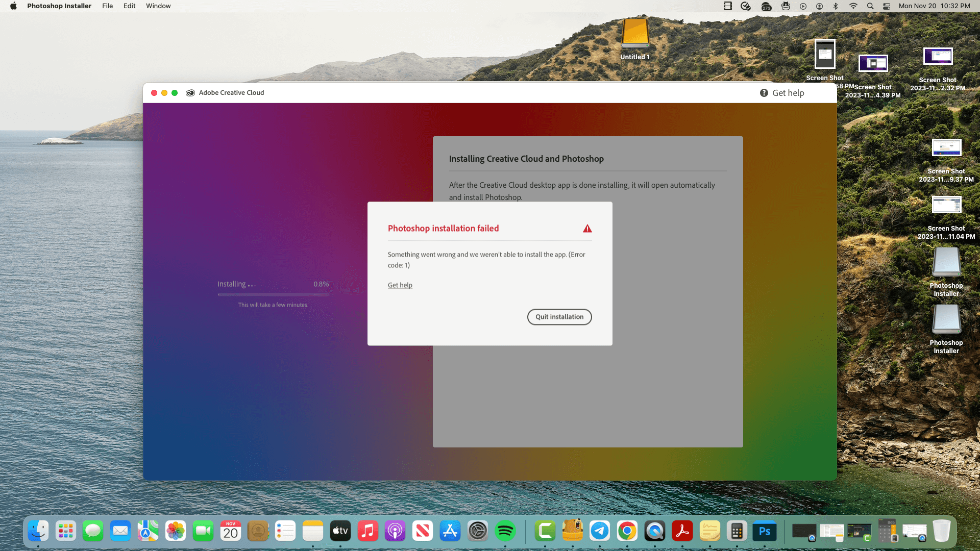Click the installation progress bar
The height and width of the screenshot is (551, 980).
click(273, 294)
